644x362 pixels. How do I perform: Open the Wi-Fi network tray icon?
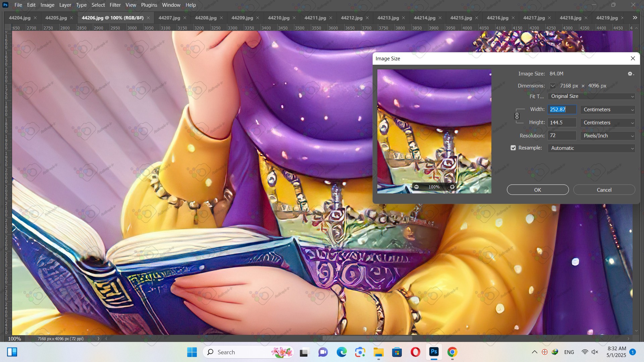point(585,352)
